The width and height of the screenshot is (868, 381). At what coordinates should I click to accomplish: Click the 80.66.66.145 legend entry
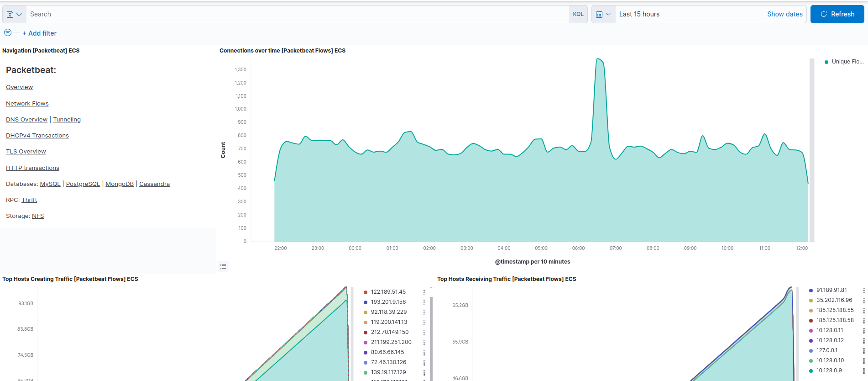coord(387,352)
